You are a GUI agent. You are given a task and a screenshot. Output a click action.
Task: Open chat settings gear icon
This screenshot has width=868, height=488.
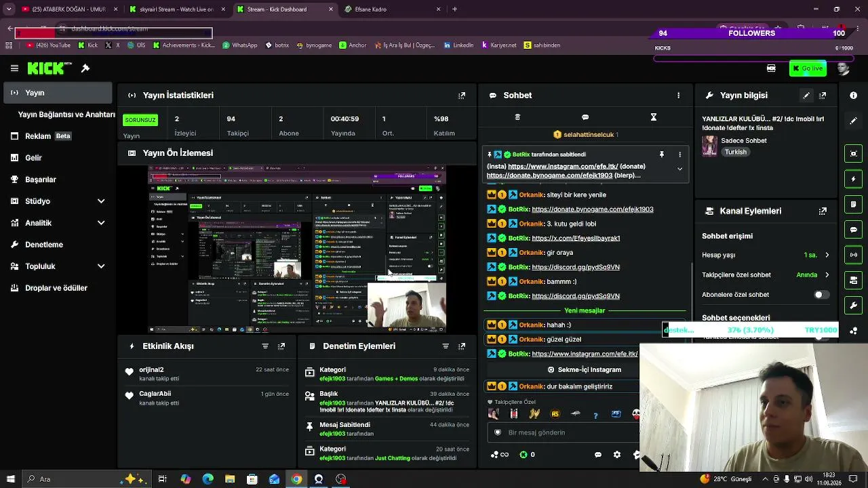pos(616,455)
